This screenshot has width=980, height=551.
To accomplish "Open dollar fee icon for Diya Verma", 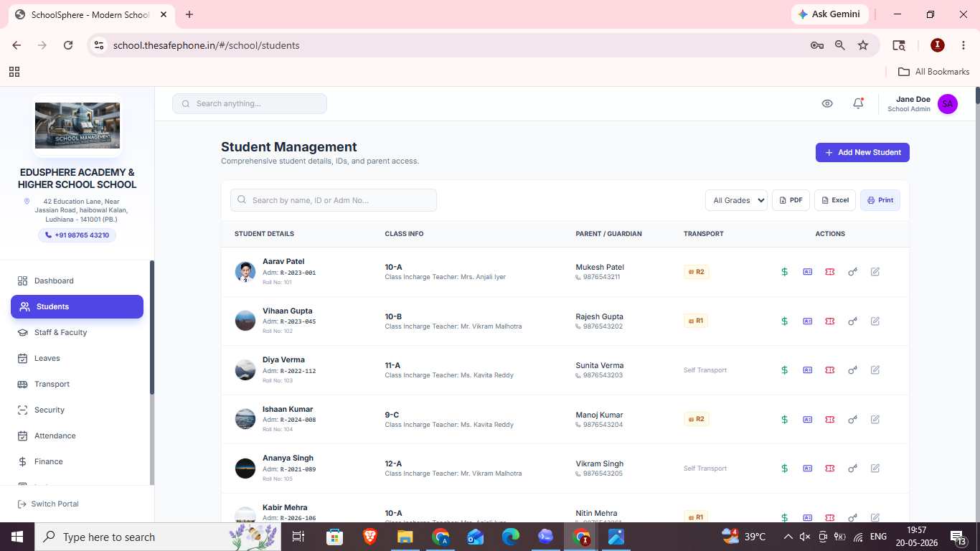I will (785, 370).
